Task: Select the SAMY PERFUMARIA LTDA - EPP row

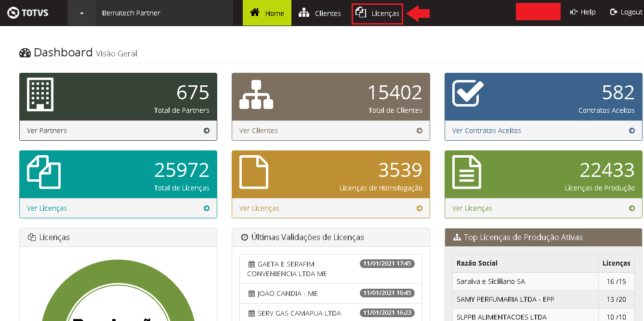Action: coord(543,299)
